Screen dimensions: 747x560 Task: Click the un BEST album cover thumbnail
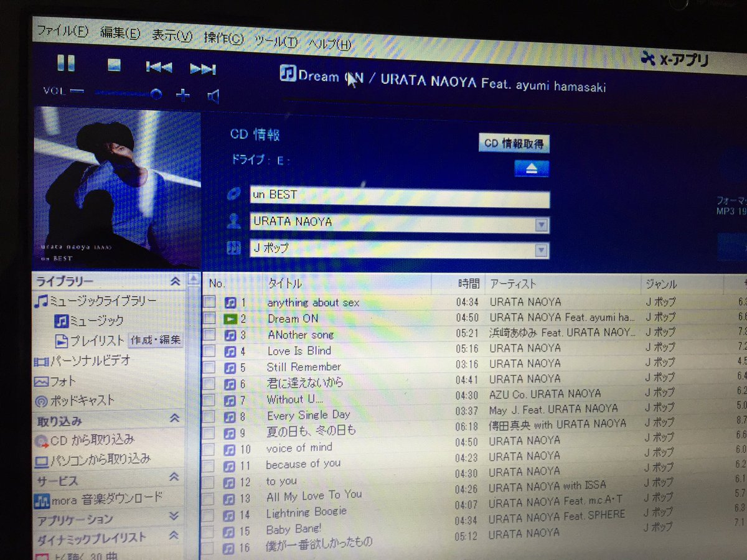[x=117, y=187]
